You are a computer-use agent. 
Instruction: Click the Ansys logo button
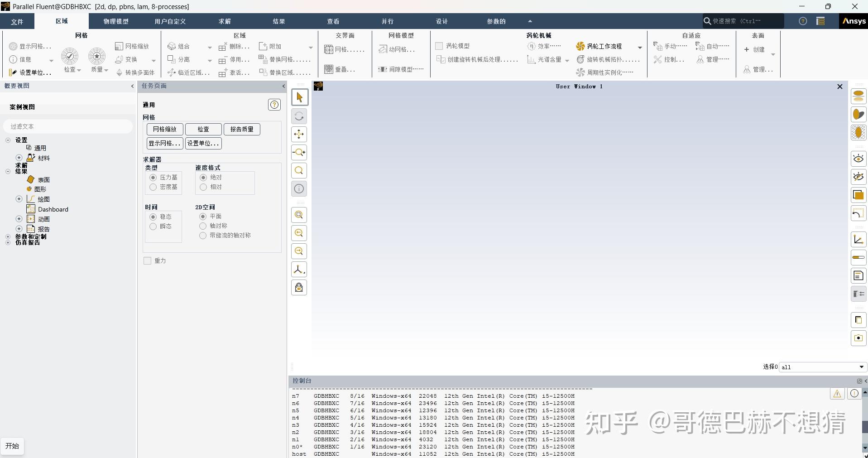(x=854, y=21)
